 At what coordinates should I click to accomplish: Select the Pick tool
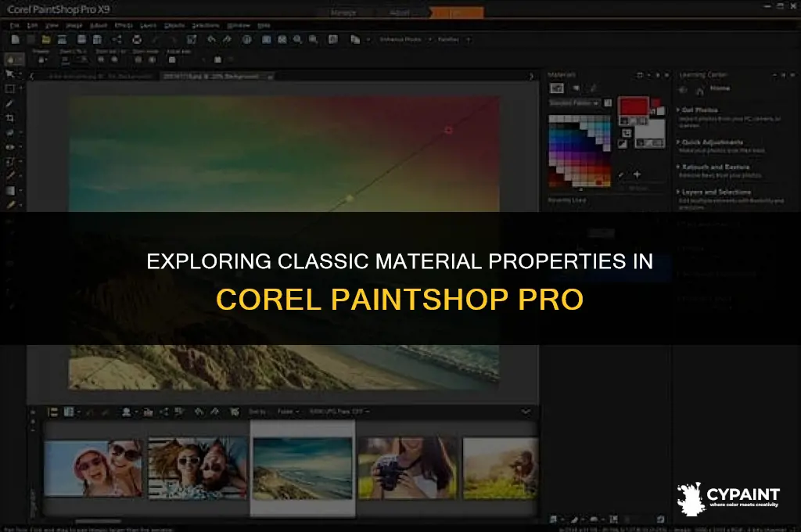coord(9,74)
